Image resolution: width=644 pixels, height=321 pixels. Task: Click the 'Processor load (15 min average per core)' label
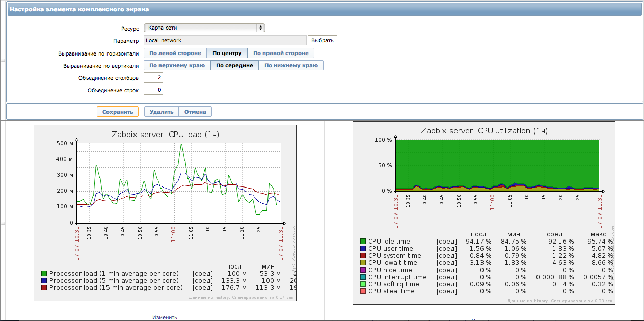coord(116,288)
